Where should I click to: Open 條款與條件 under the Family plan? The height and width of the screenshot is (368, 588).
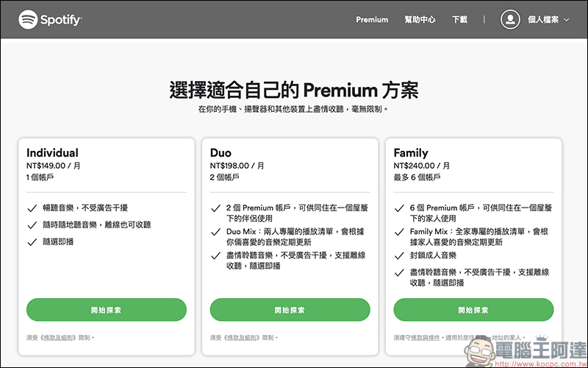coord(426,338)
